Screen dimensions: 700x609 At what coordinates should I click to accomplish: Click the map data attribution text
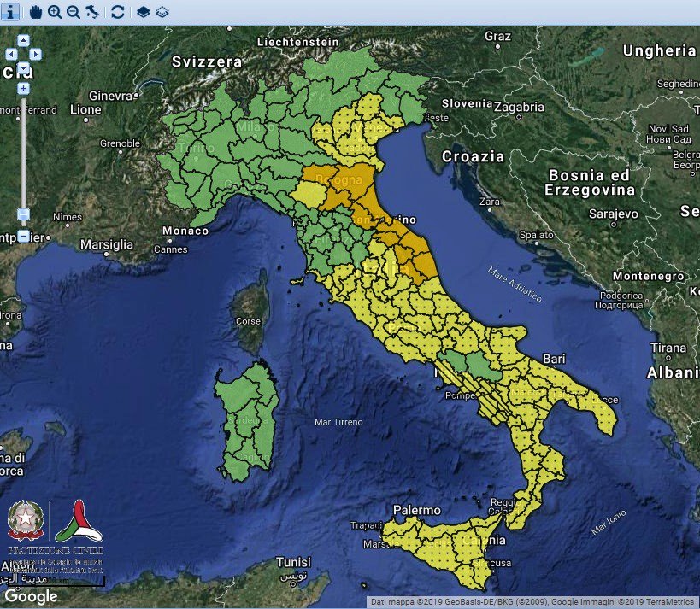(532, 602)
